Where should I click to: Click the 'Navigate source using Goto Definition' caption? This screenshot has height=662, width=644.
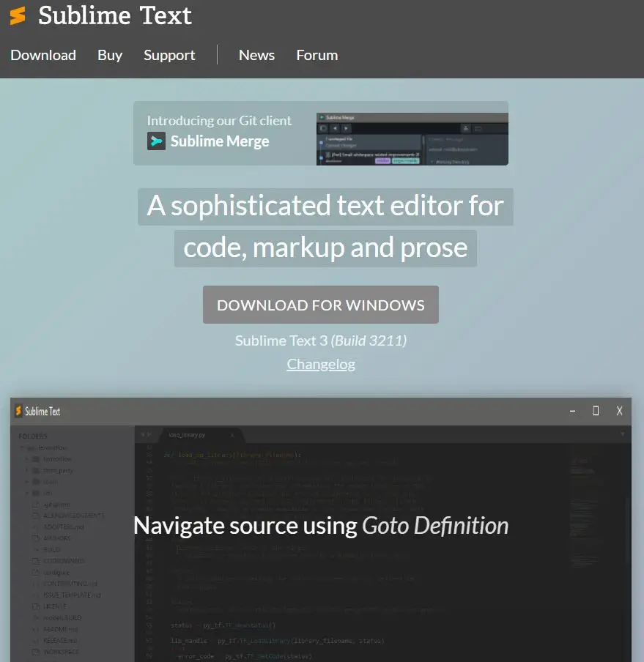pyautogui.click(x=321, y=526)
